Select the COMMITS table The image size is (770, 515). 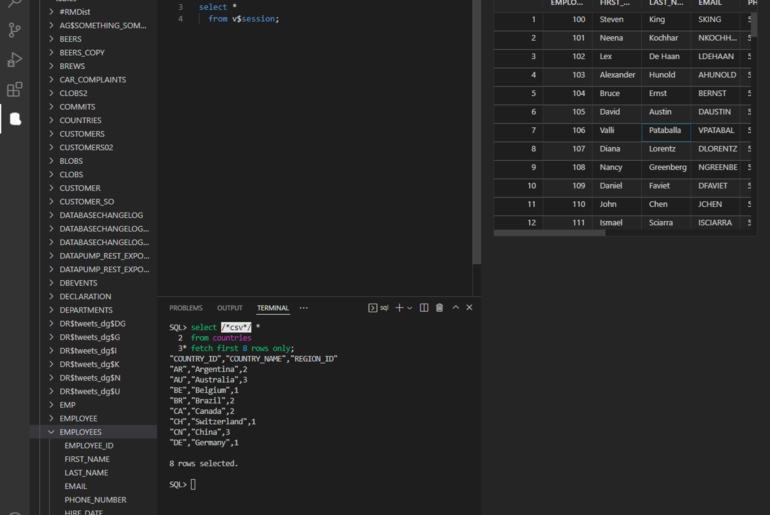coord(78,107)
